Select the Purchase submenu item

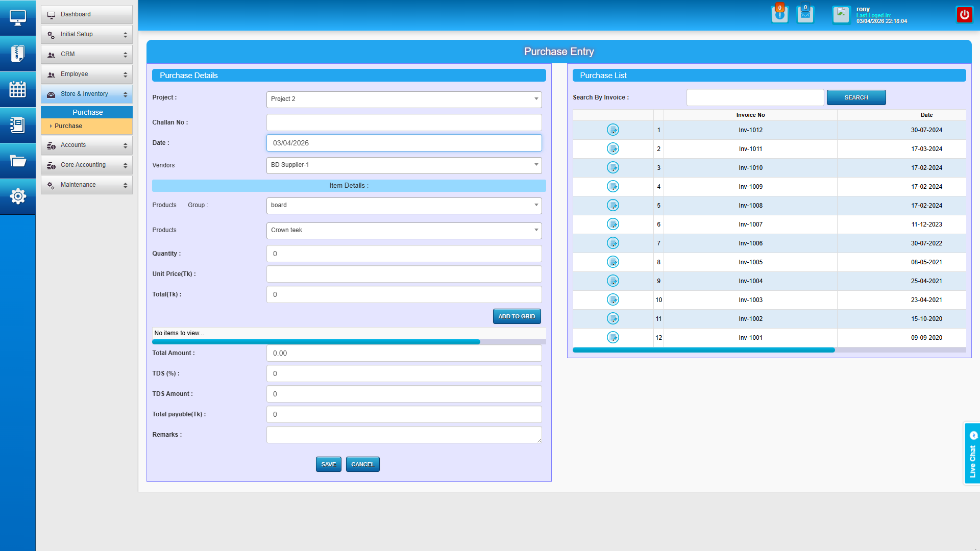point(68,126)
